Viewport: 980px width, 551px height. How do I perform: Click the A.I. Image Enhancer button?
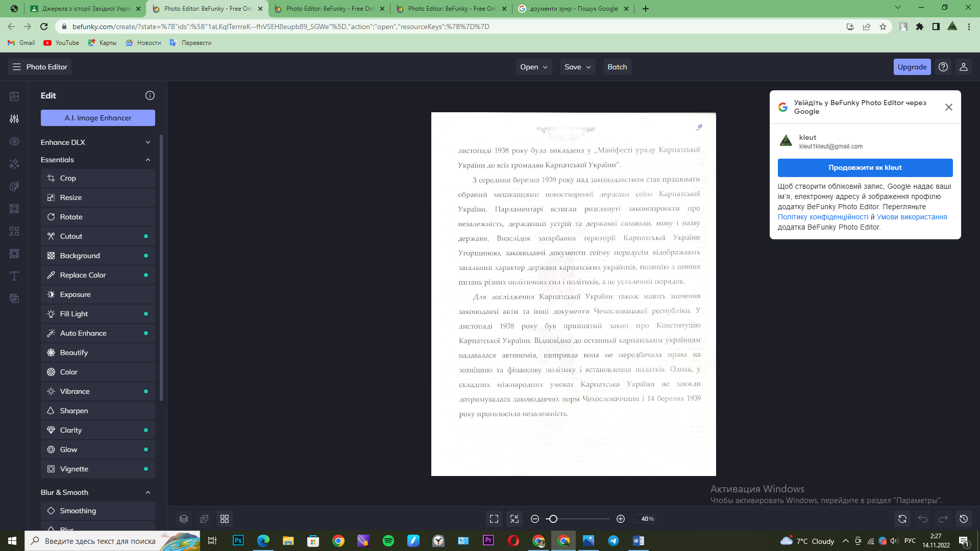pos(98,118)
